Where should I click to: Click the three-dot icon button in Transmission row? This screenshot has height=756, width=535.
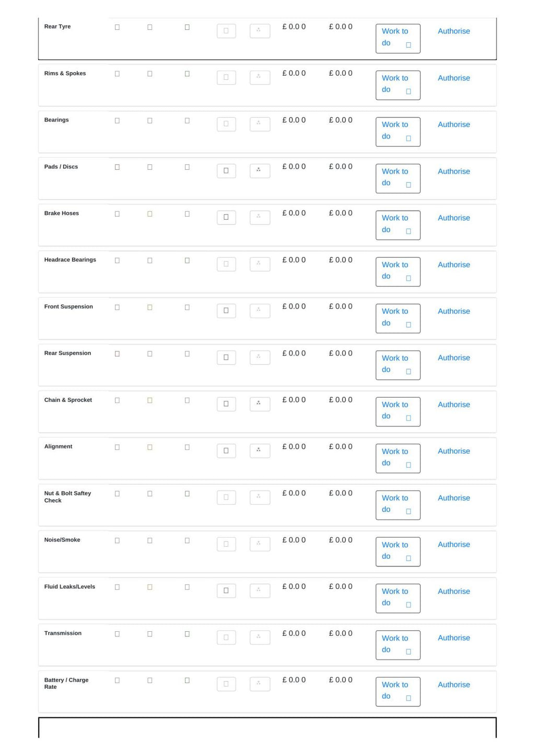[x=260, y=637]
